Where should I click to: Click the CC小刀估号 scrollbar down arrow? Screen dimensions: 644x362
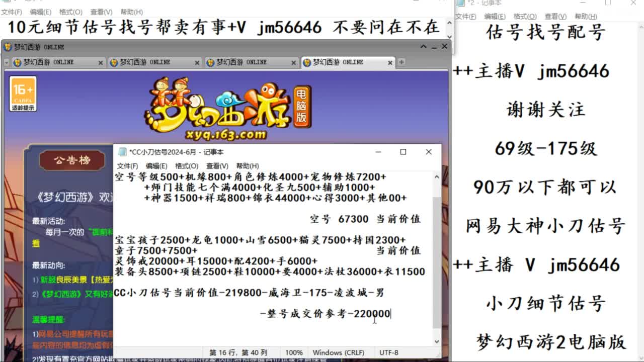[436, 341]
